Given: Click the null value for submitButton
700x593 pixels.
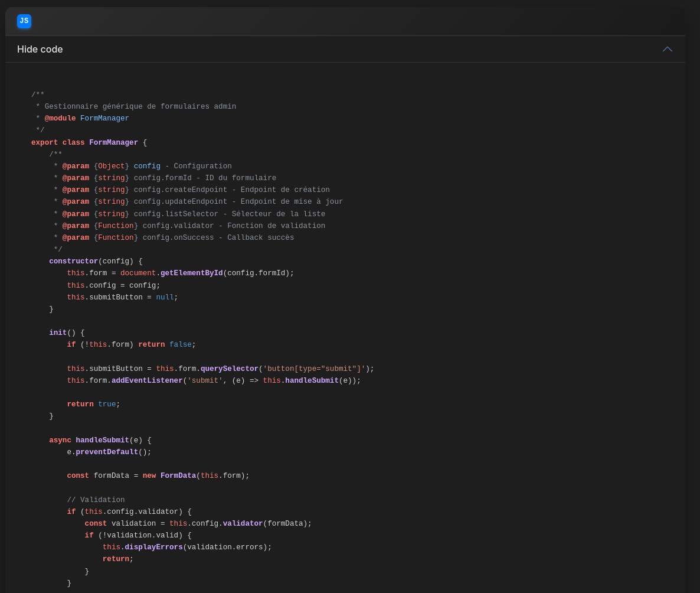Looking at the screenshot, I should point(165,298).
